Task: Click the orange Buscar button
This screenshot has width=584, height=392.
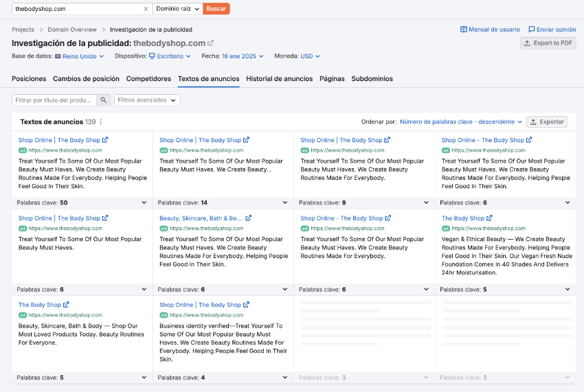Action: 216,9
